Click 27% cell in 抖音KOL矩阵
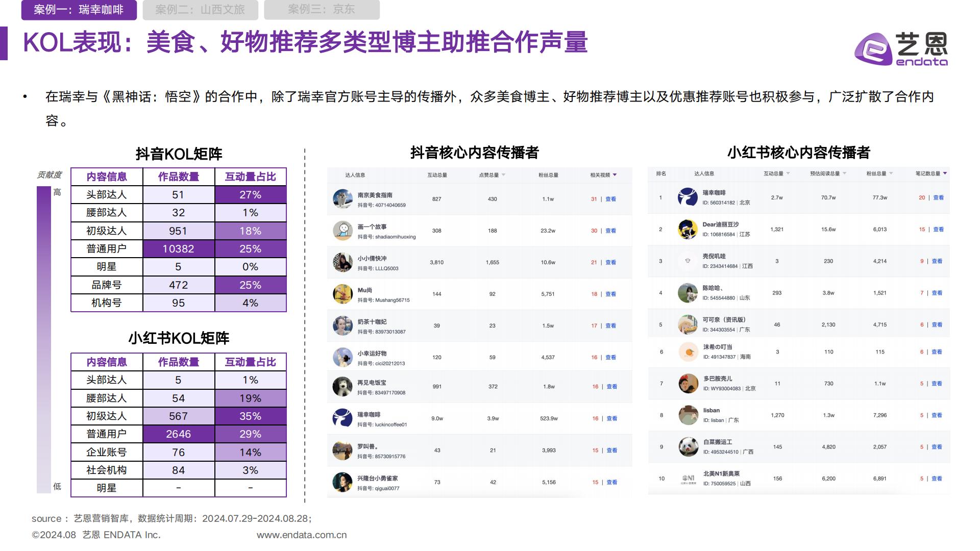The width and height of the screenshot is (980, 551). point(251,195)
